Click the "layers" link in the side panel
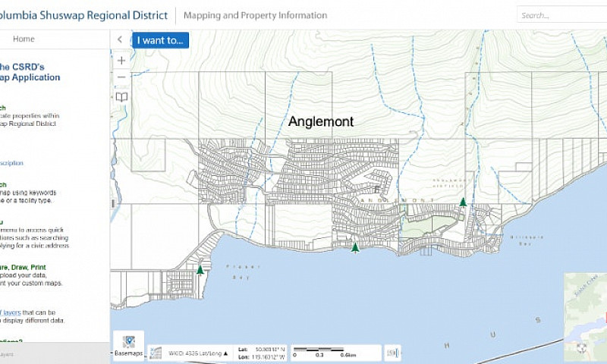This screenshot has width=607, height=364. 11,312
